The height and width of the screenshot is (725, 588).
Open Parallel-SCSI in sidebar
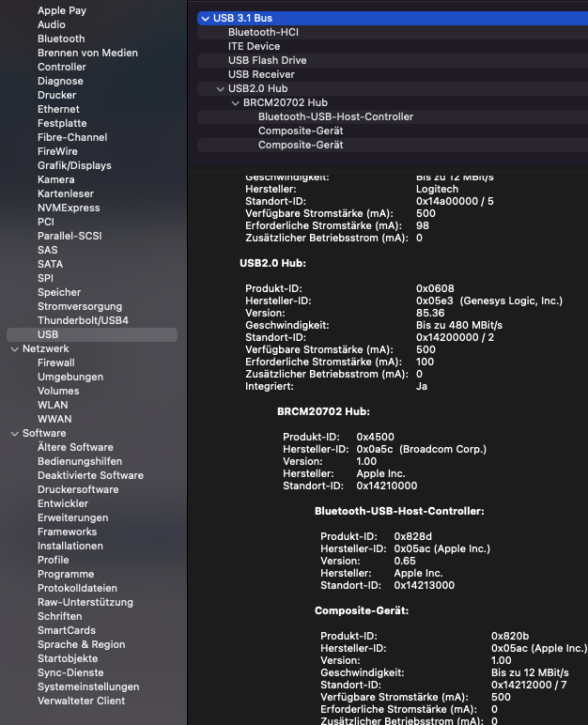click(70, 237)
